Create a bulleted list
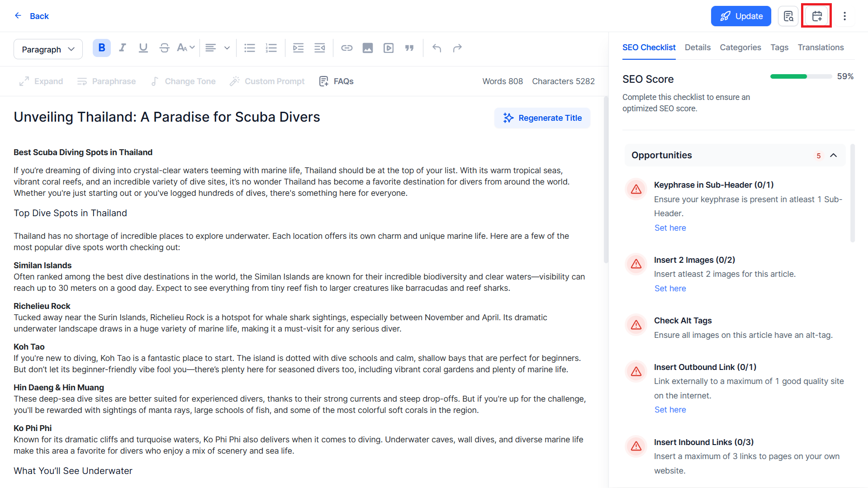Screen dimensions: 868x488 (x=250, y=48)
